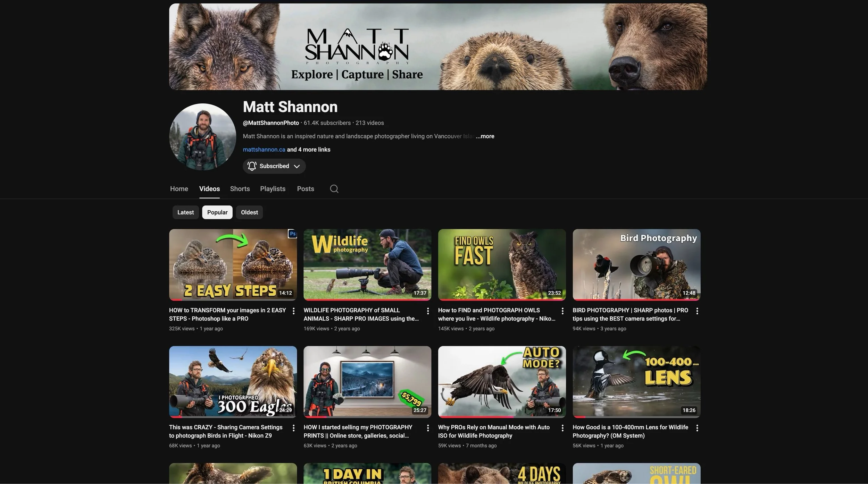Viewport: 868px width, 484px height.
Task: Open three-dot menu for Manual Mode Auto ISO video
Action: coord(562,428)
